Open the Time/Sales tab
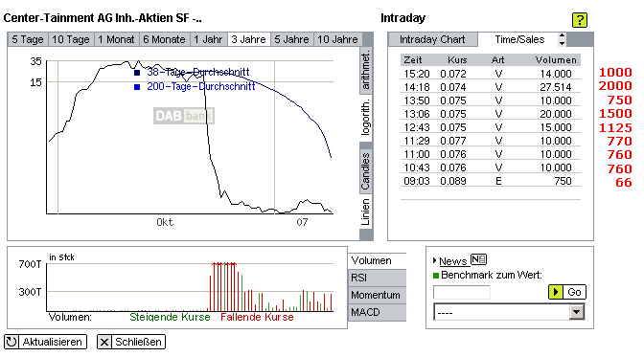Image resolution: width=644 pixels, height=357 pixels. (519, 39)
